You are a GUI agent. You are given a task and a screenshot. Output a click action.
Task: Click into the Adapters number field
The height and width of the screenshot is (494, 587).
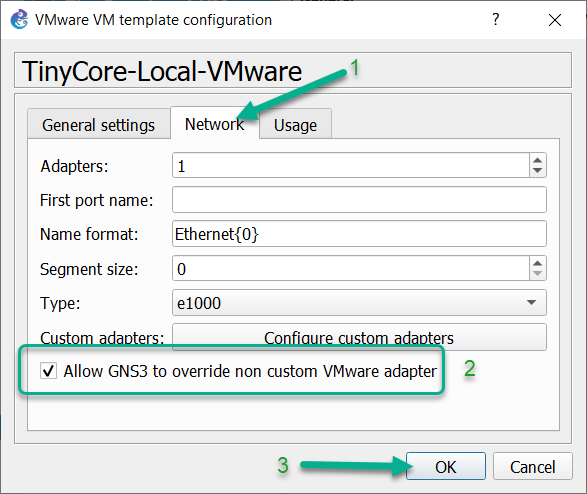[x=351, y=165]
